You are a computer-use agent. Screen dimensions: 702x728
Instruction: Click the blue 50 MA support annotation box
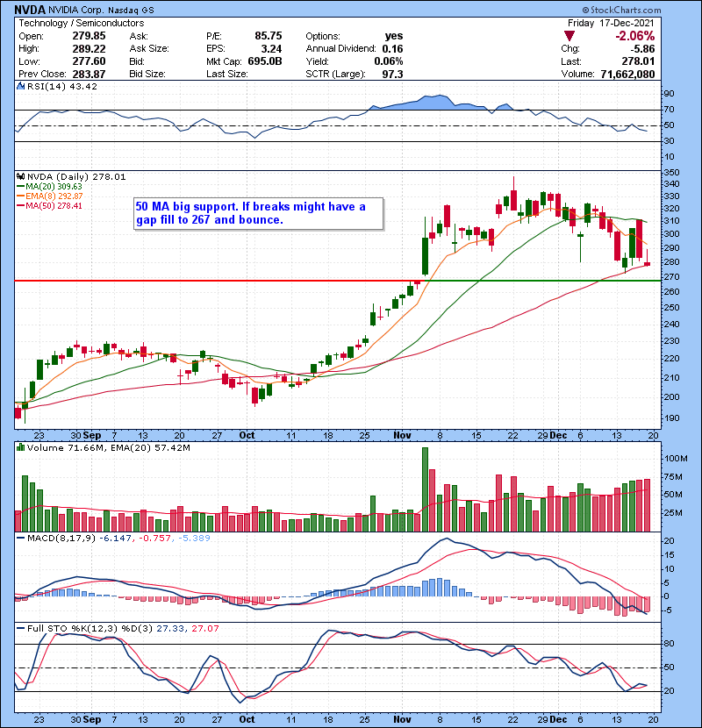point(258,213)
